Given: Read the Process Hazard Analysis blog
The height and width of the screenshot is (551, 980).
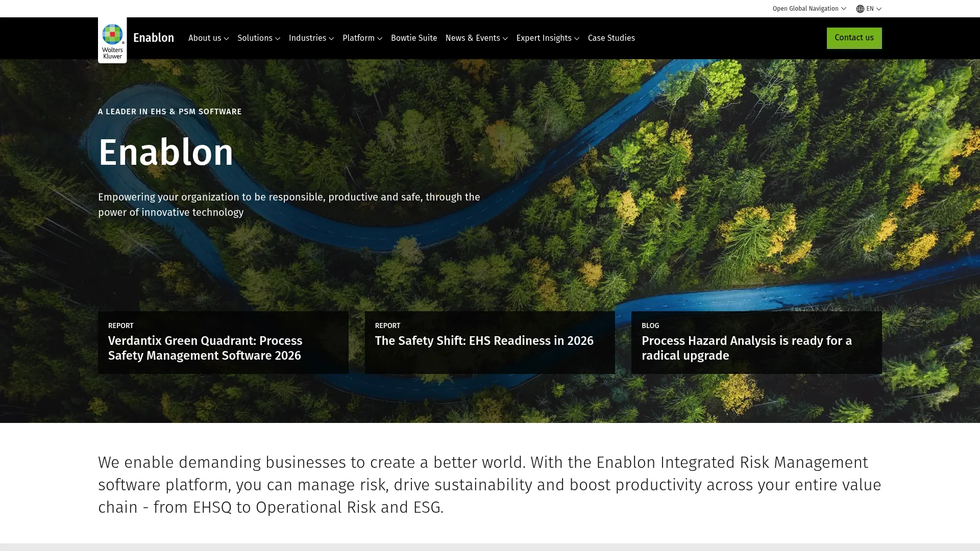Looking at the screenshot, I should pos(756,343).
